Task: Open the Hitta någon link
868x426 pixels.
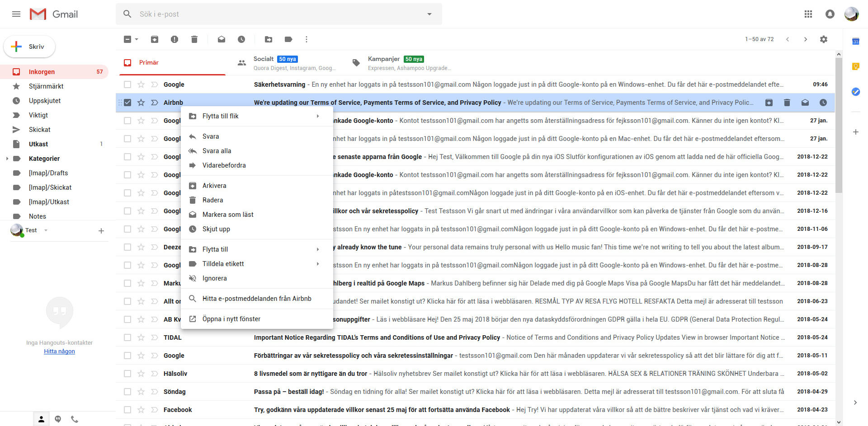Action: (x=59, y=351)
